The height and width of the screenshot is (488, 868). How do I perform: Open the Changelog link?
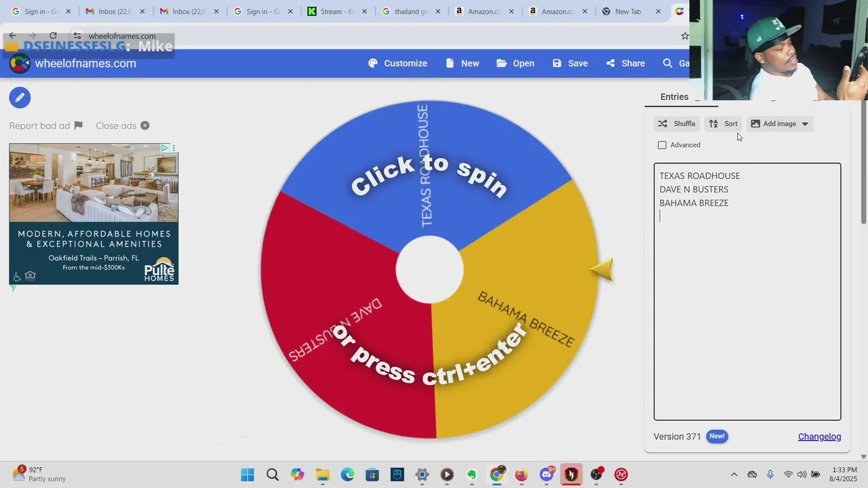819,436
